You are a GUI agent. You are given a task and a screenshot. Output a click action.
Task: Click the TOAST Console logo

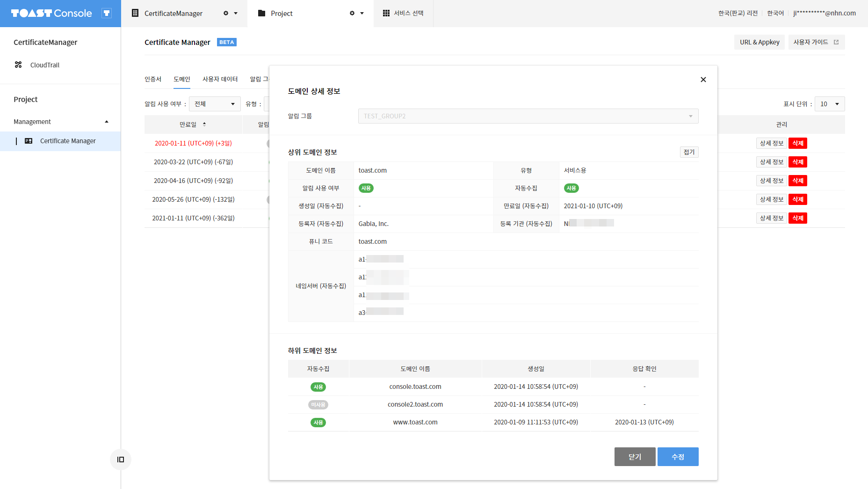click(x=51, y=13)
